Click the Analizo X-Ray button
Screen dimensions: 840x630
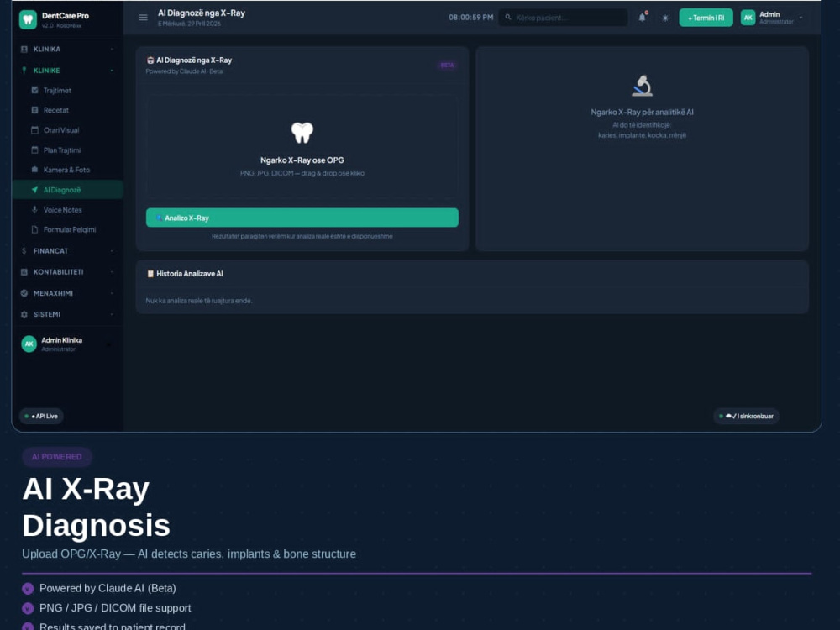tap(302, 218)
